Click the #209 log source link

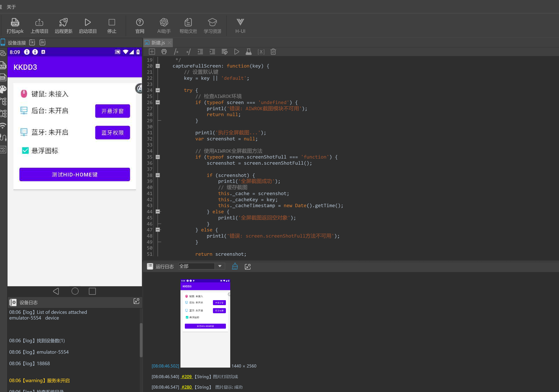(186, 376)
